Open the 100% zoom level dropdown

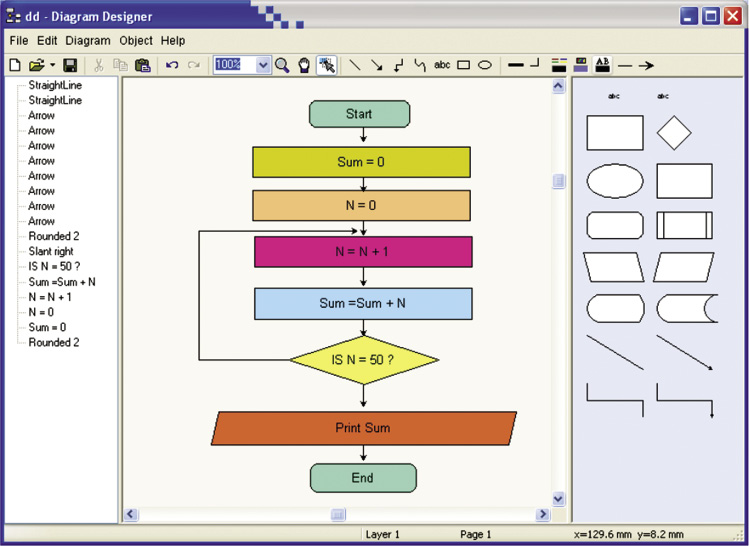point(263,65)
